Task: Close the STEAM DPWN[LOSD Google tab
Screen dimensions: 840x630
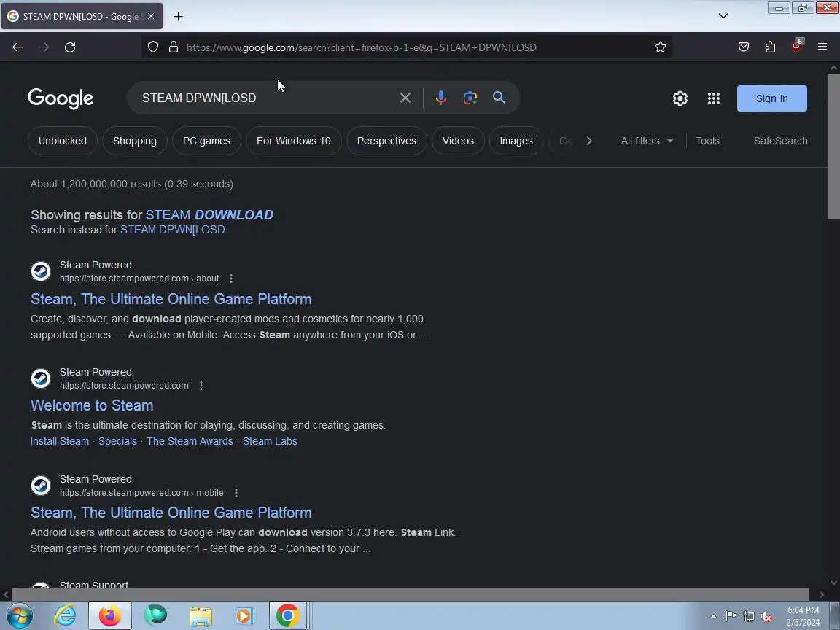Action: [151, 17]
